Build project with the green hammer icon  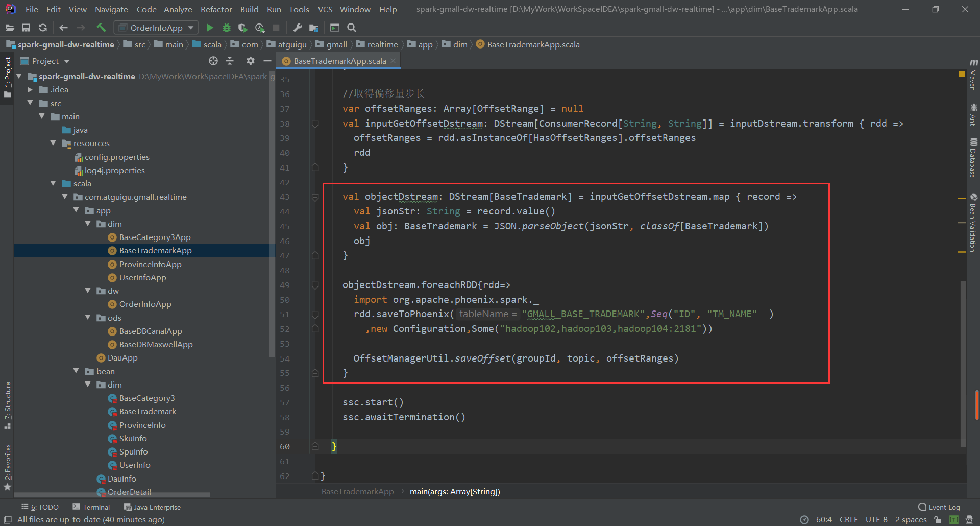[x=101, y=28]
